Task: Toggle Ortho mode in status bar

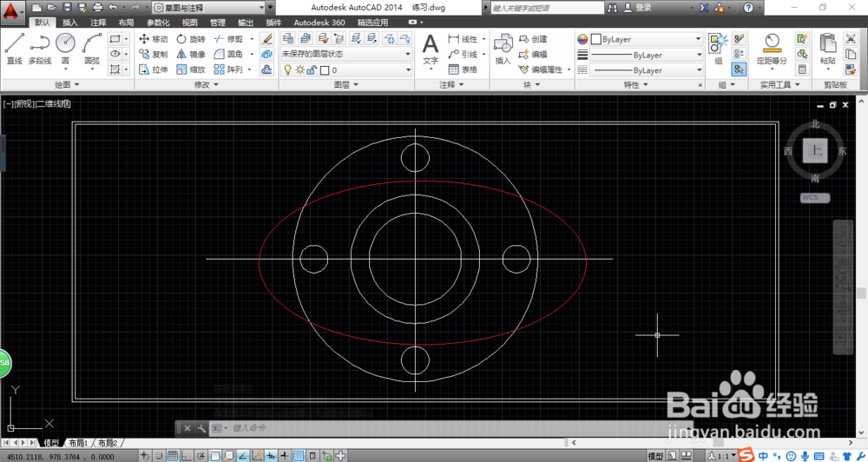Action: pyautogui.click(x=187, y=456)
